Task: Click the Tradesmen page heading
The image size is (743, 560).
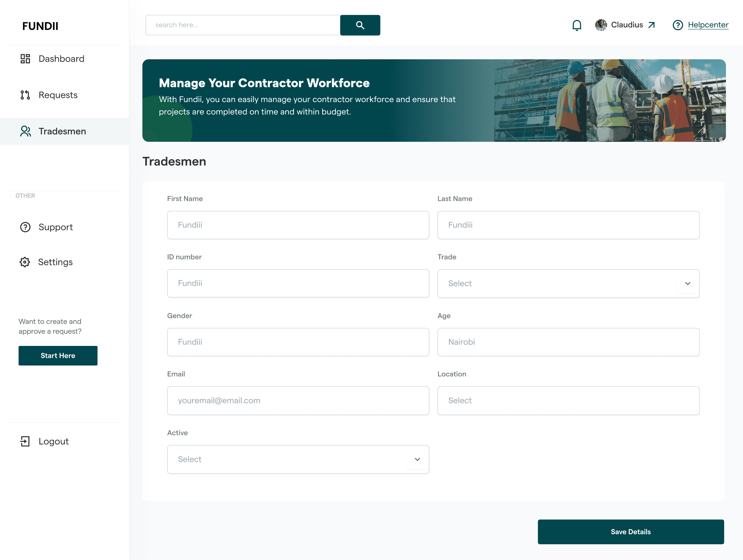Action: (x=174, y=162)
